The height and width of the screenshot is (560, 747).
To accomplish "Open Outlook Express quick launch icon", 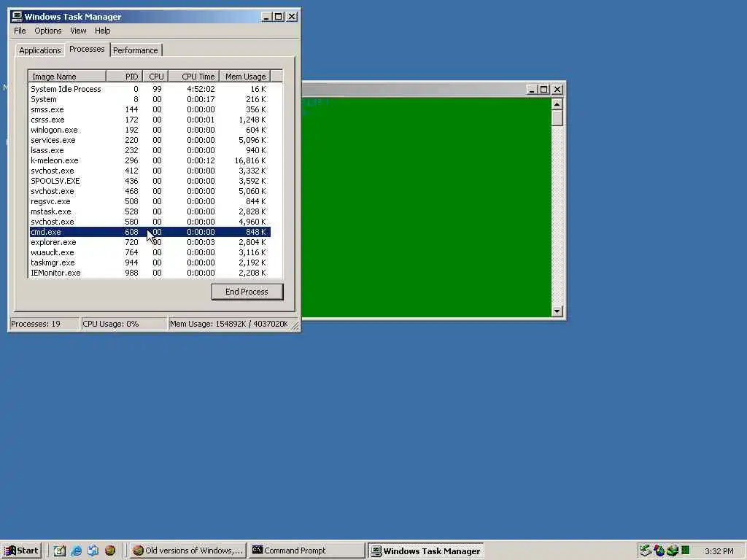I will [x=93, y=551].
